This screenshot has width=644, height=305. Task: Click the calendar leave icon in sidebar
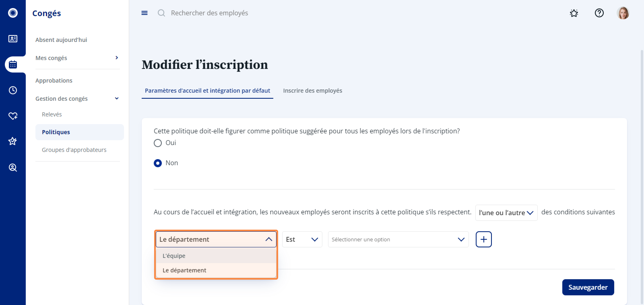(13, 64)
